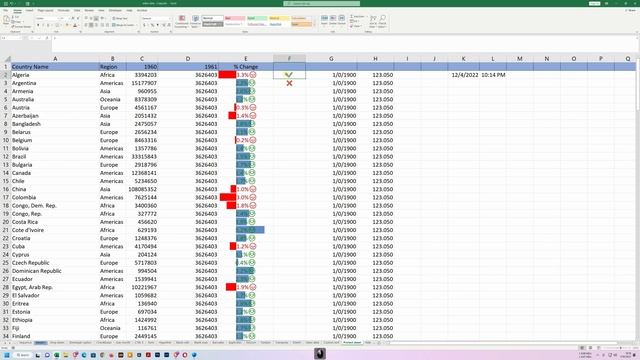Click Colombia 3.0% change cell
Image resolution: width=640 pixels, height=360 pixels.
point(246,197)
